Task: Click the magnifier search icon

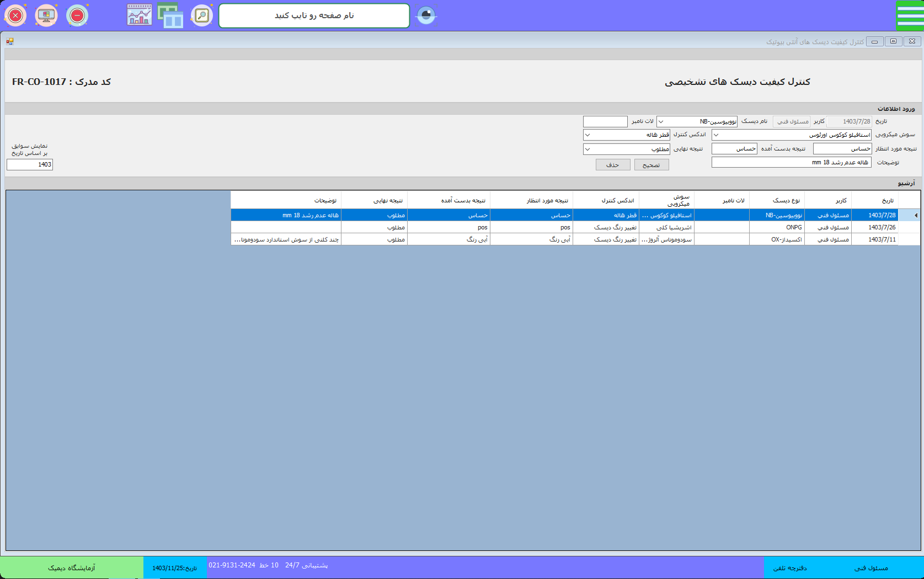Action: 202,15
